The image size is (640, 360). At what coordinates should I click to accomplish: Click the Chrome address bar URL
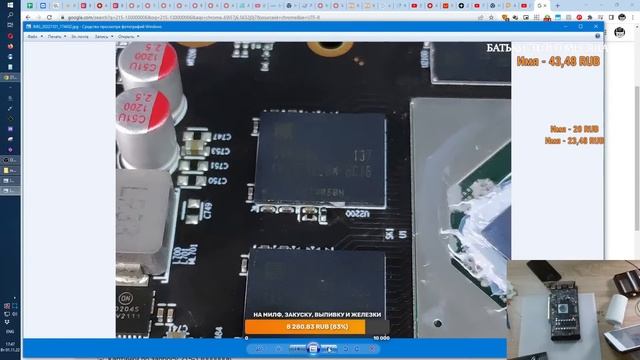[193, 18]
